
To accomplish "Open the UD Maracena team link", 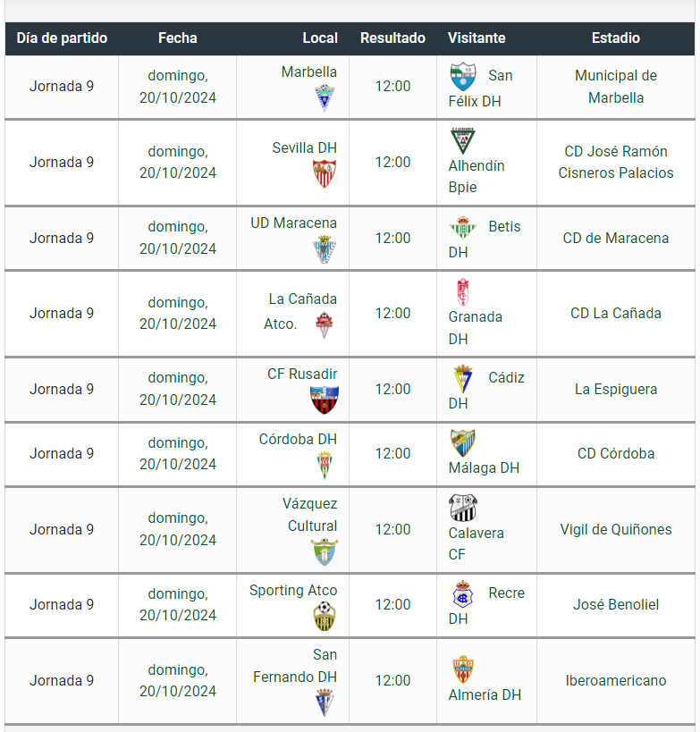I will (293, 223).
